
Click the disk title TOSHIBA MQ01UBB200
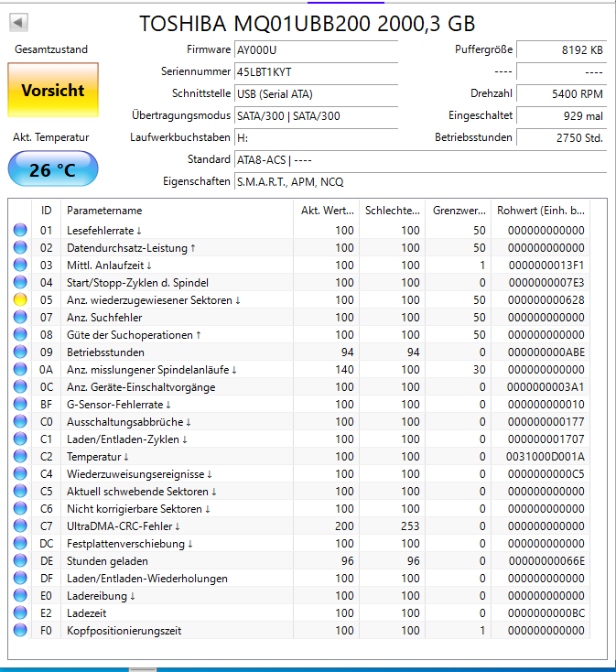coord(308,24)
